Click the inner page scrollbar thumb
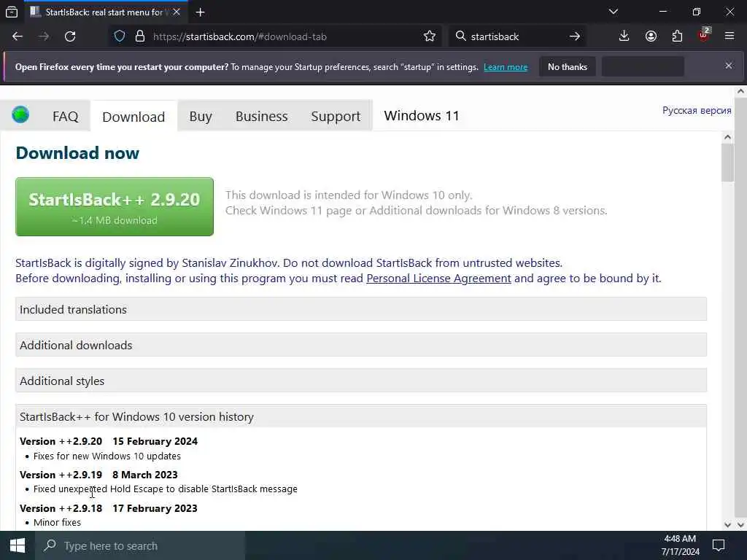 pos(727,162)
